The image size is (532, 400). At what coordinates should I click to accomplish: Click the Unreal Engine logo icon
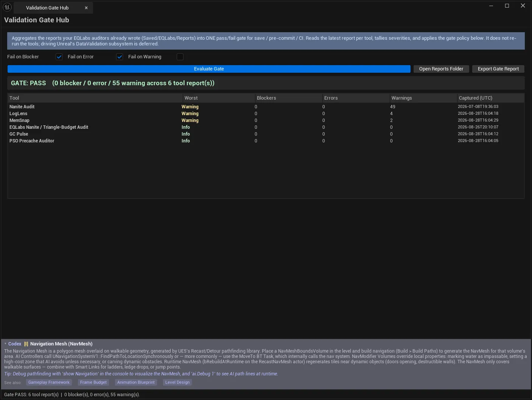7,7
